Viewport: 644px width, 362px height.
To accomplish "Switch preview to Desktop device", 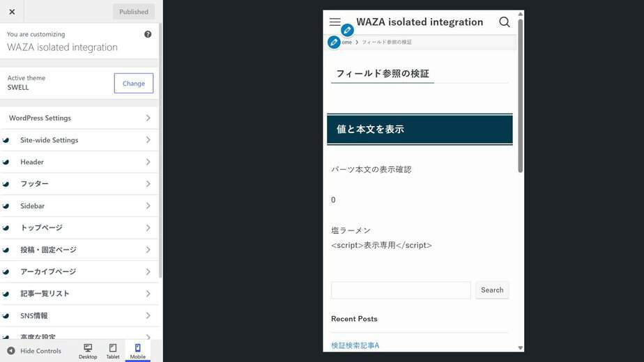I will tap(88, 352).
